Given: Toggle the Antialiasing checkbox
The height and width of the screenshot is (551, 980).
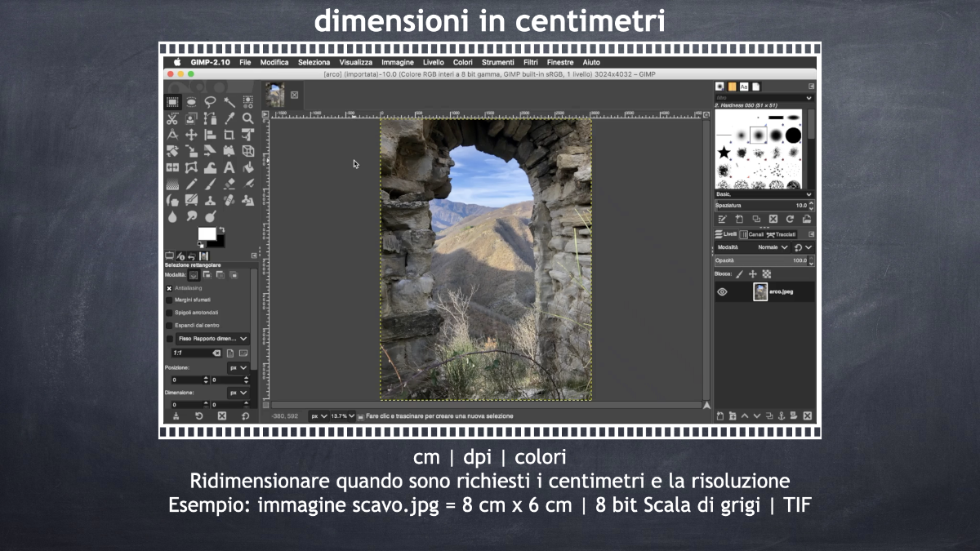Looking at the screenshot, I should 169,288.
